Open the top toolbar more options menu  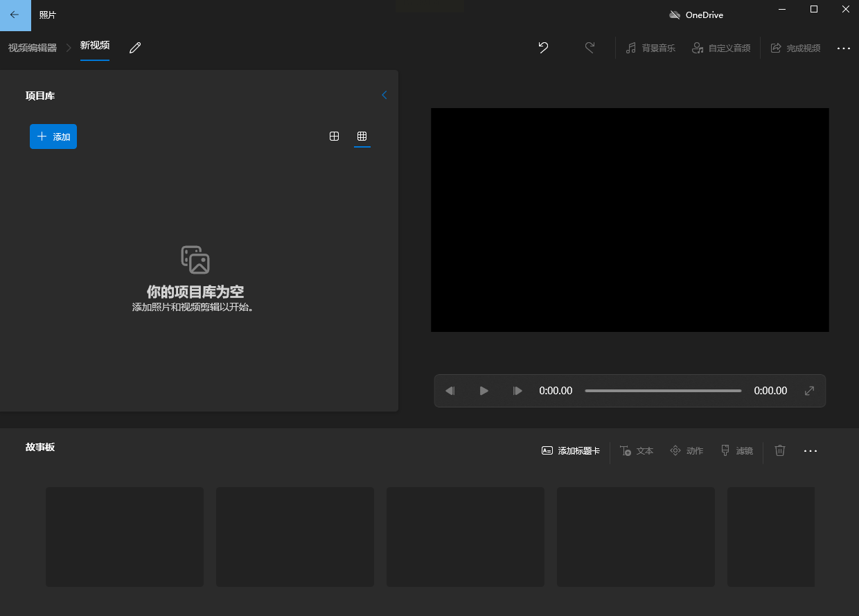click(x=843, y=49)
